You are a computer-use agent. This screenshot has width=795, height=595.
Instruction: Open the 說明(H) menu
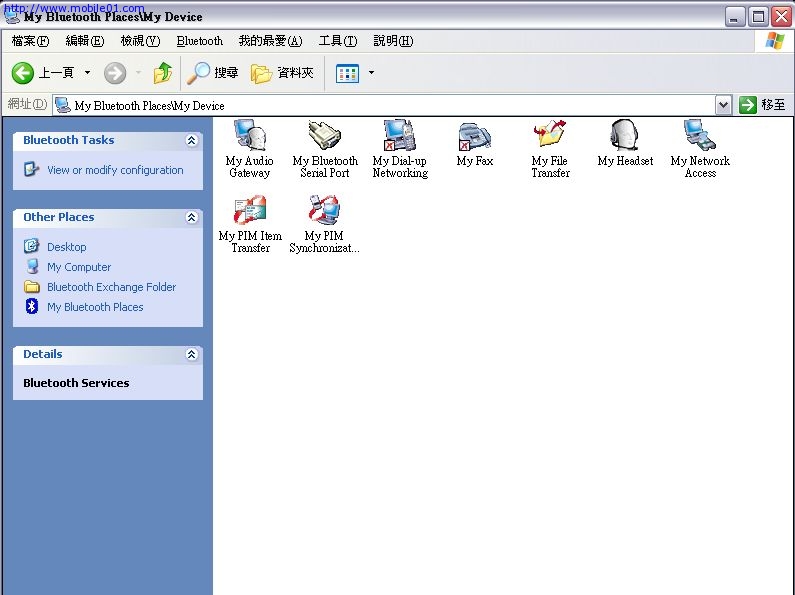click(x=393, y=41)
